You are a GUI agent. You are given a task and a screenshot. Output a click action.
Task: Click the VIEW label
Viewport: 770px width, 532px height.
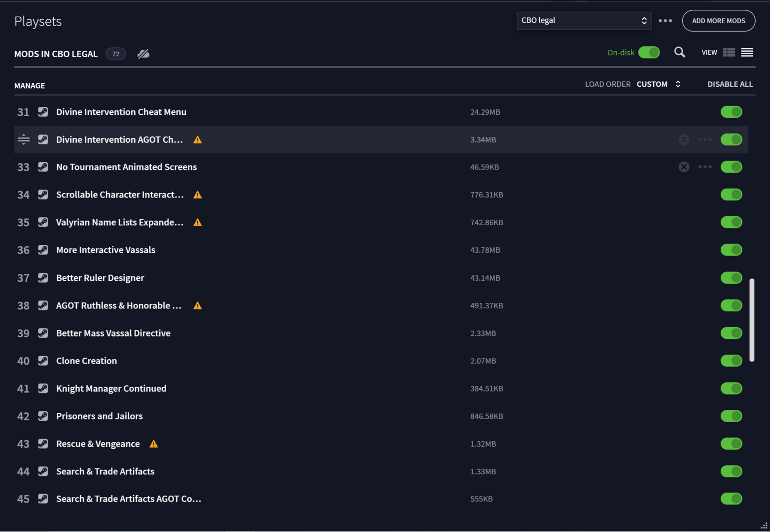[709, 52]
